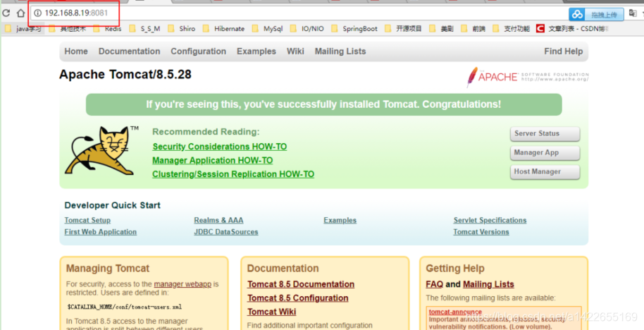The height and width of the screenshot is (330, 644).
Task: Open the S_S_M bookmark folder
Action: coord(144,29)
